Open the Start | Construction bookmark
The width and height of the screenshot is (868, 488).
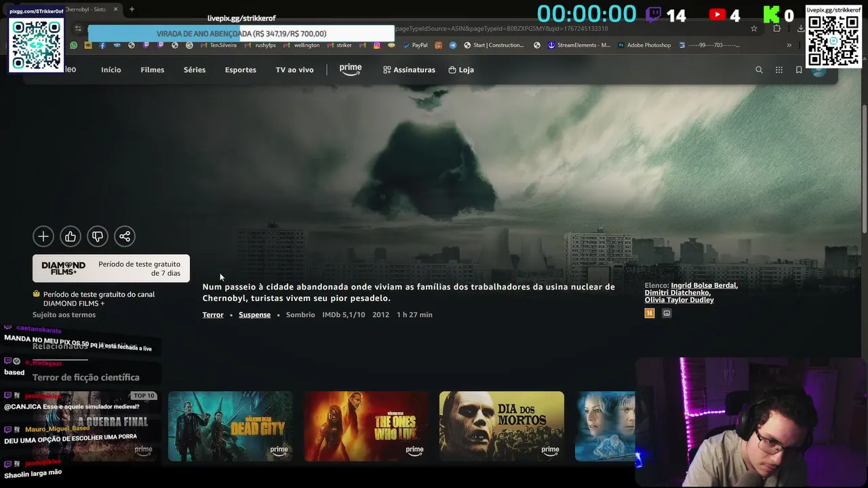pyautogui.click(x=494, y=45)
